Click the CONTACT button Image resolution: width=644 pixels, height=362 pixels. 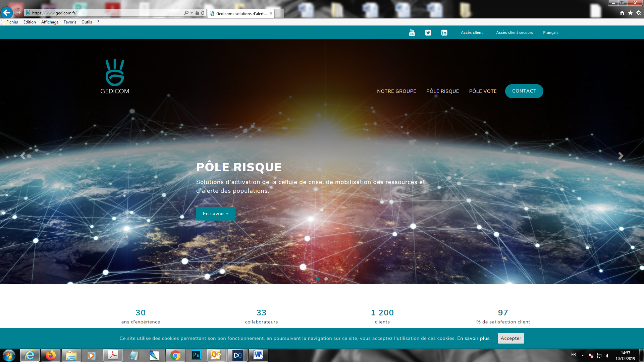pyautogui.click(x=524, y=91)
